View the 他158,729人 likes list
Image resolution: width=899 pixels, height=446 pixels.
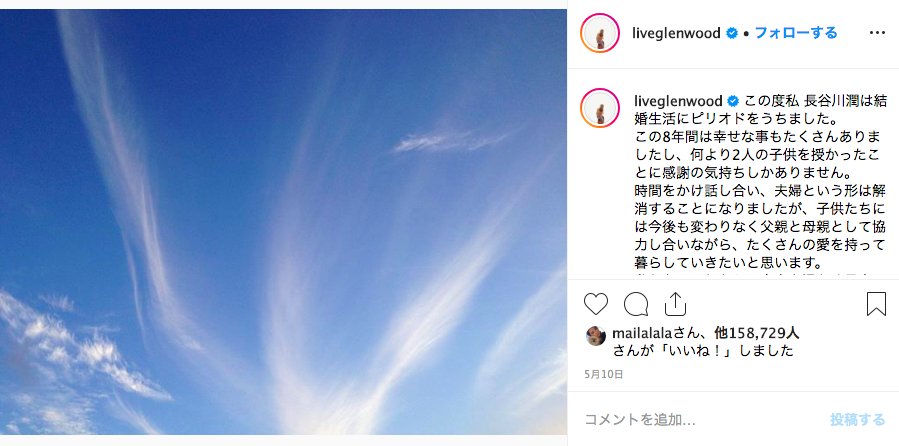tap(757, 332)
